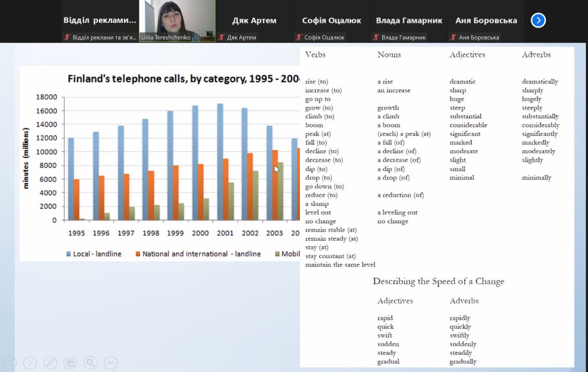Open the pen and laser pointer tools
The height and width of the screenshot is (372, 588).
pos(50,362)
